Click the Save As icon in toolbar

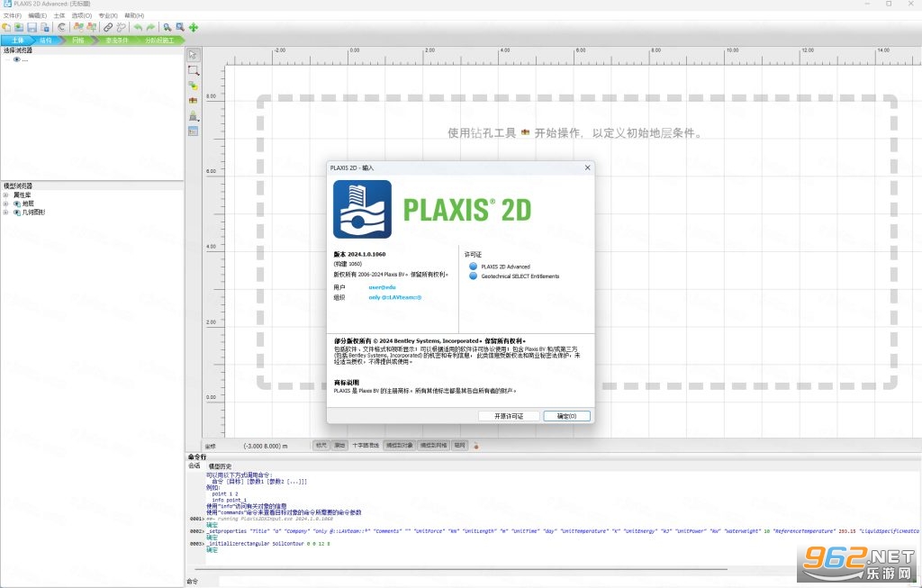click(x=45, y=27)
